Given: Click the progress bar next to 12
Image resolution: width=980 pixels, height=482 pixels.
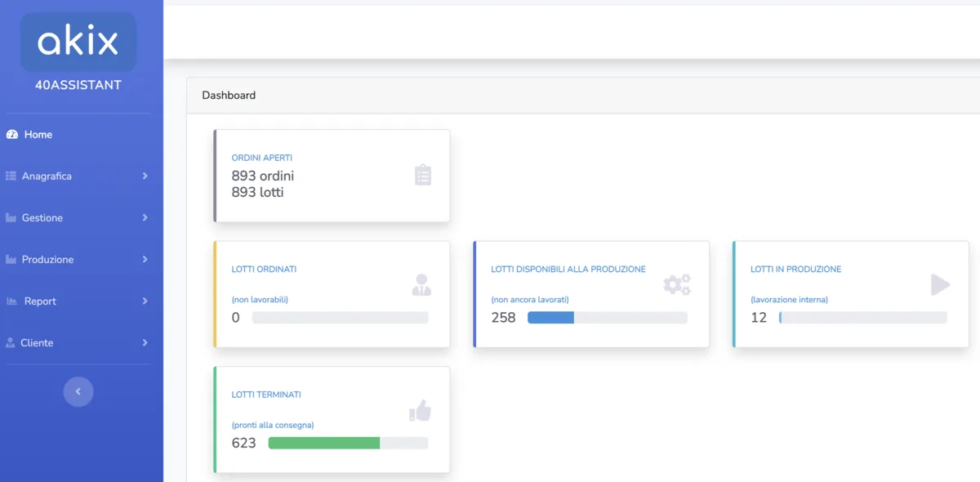Looking at the screenshot, I should point(863,318).
